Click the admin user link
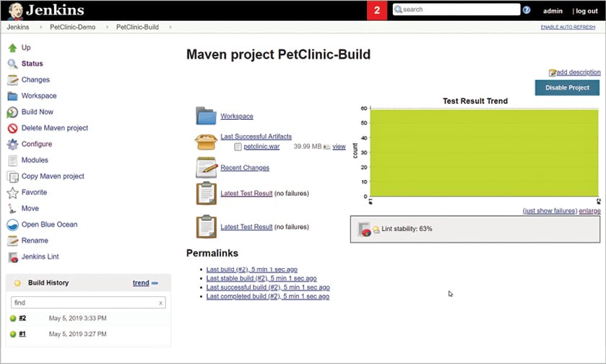 (553, 12)
